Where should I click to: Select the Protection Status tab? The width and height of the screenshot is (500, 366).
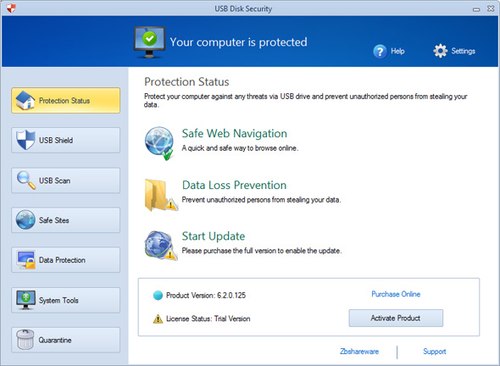66,100
